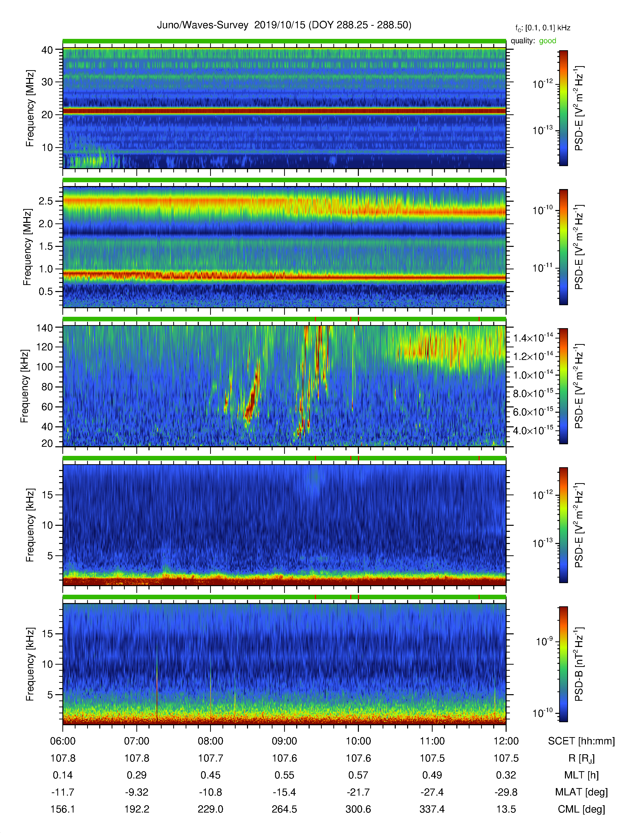
Task: Click the MLAT [deg] row label
Action: 581,792
